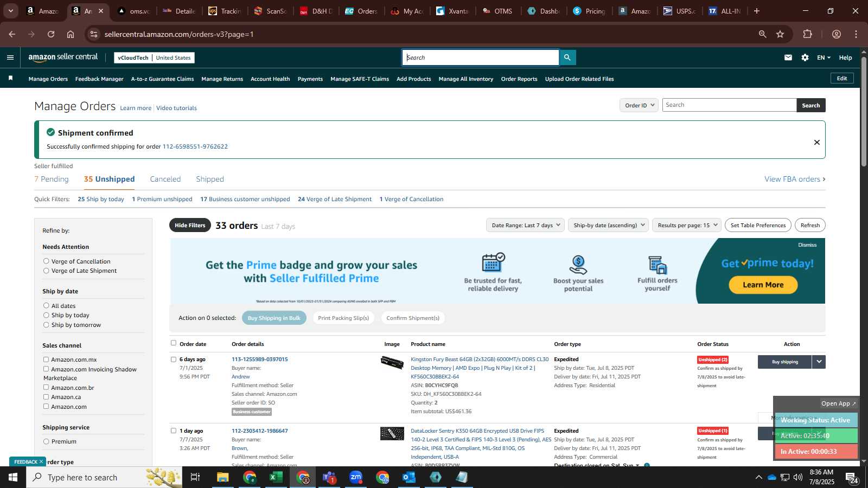Open Account Health in the navigation bar
Viewport: 868px width, 488px height.
270,79
